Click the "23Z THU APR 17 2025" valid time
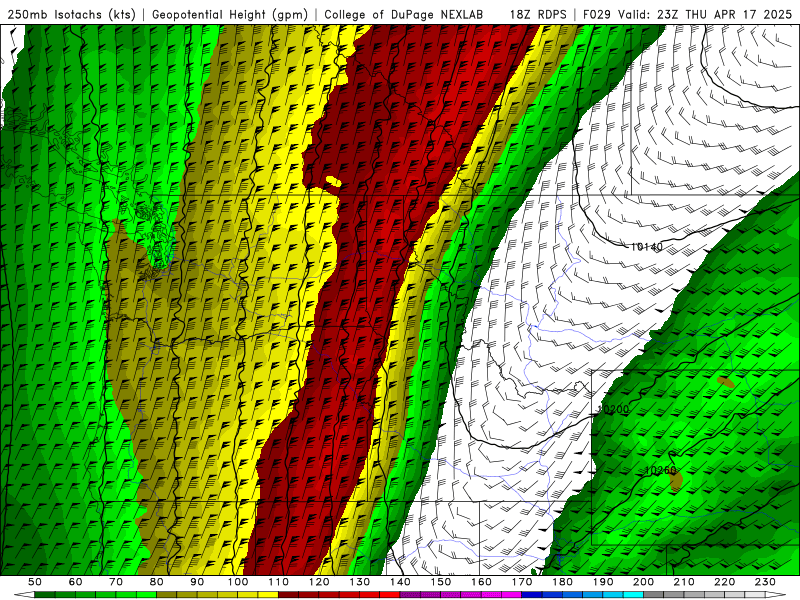Screen dimensions: 800x600 (x=724, y=14)
